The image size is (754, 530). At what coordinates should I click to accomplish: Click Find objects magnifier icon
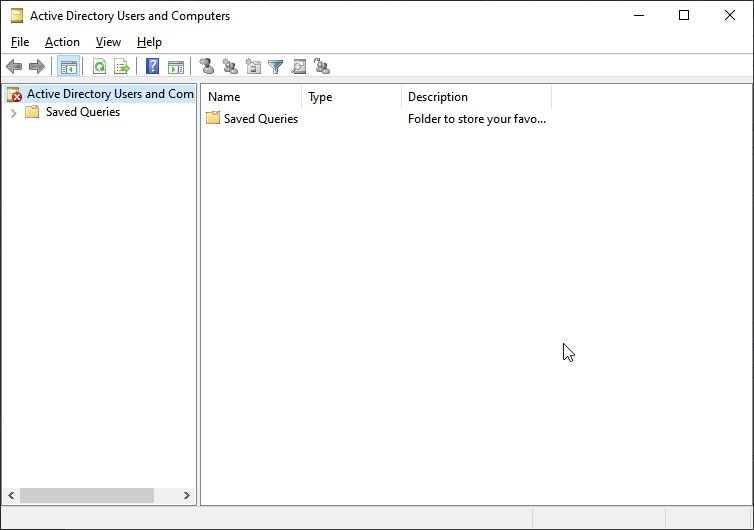pyautogui.click(x=299, y=66)
